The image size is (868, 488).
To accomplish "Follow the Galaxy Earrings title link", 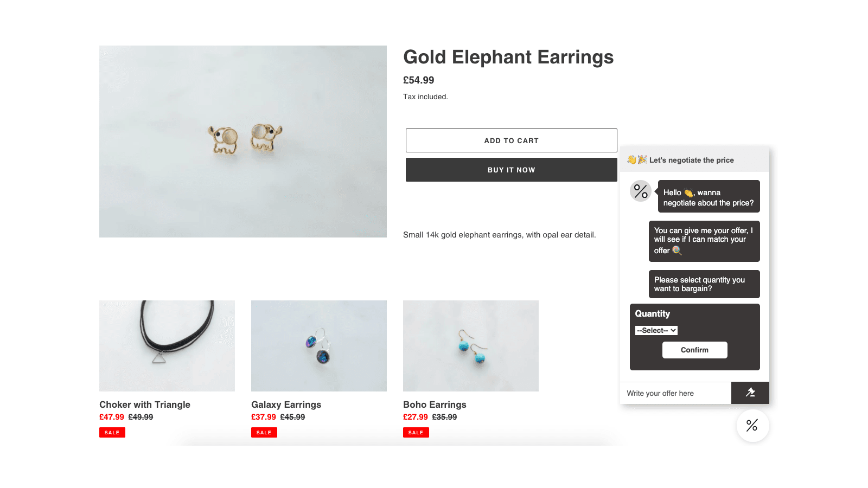I will click(x=286, y=404).
